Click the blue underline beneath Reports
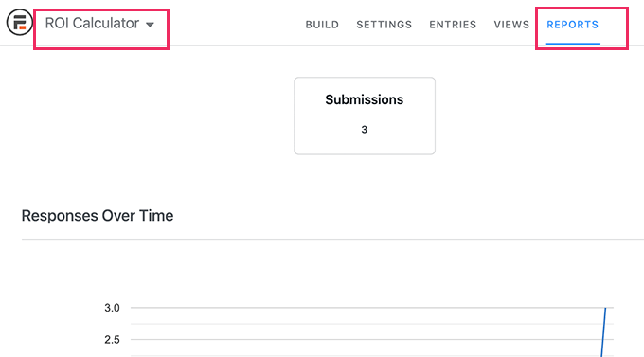 [x=573, y=44]
